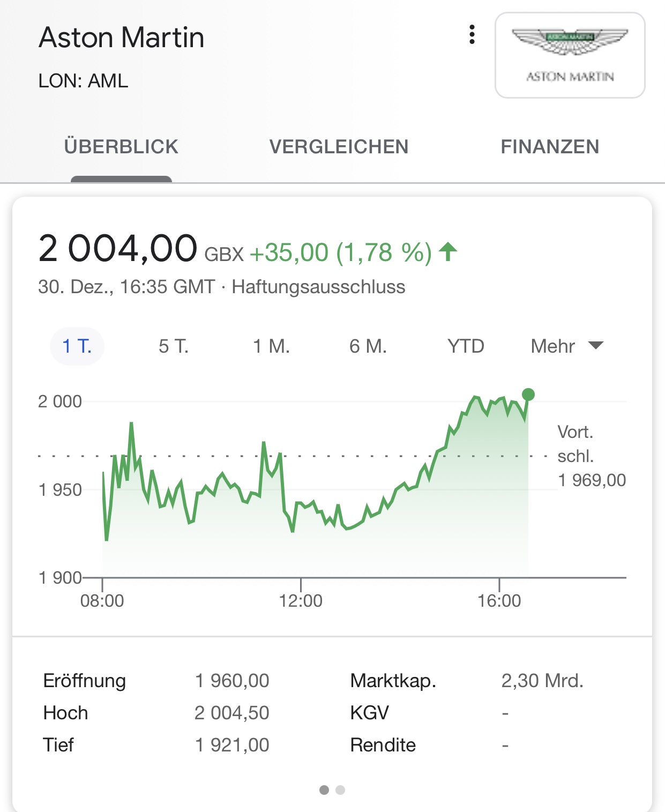Click the green endpoint dot on chart

(x=528, y=394)
